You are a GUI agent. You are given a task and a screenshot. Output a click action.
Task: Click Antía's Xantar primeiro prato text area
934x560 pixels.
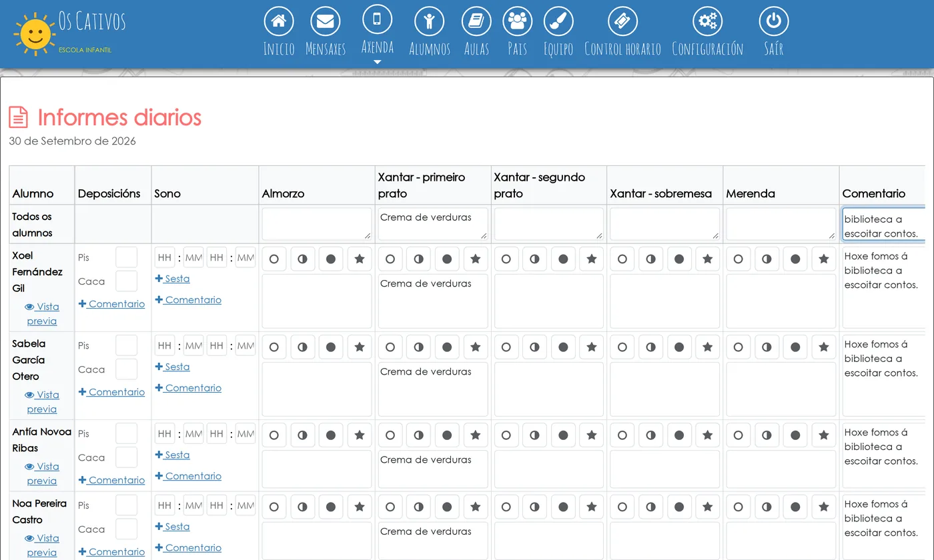coord(433,469)
